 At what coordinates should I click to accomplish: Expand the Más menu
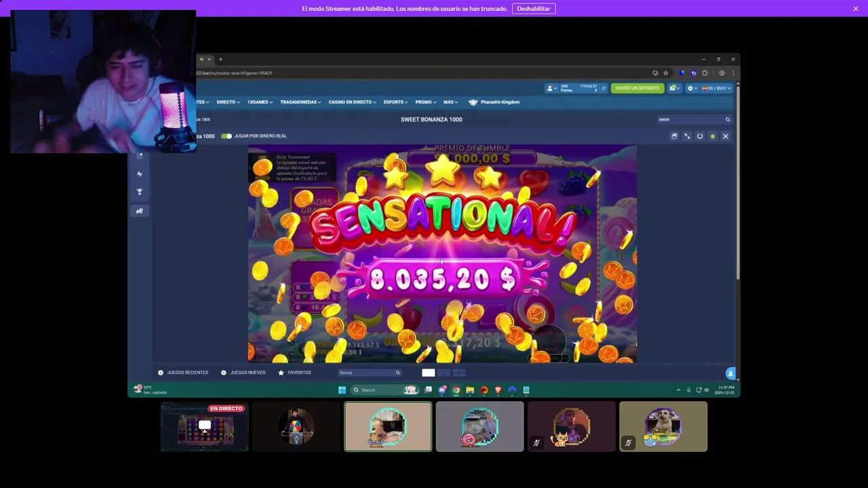(451, 102)
